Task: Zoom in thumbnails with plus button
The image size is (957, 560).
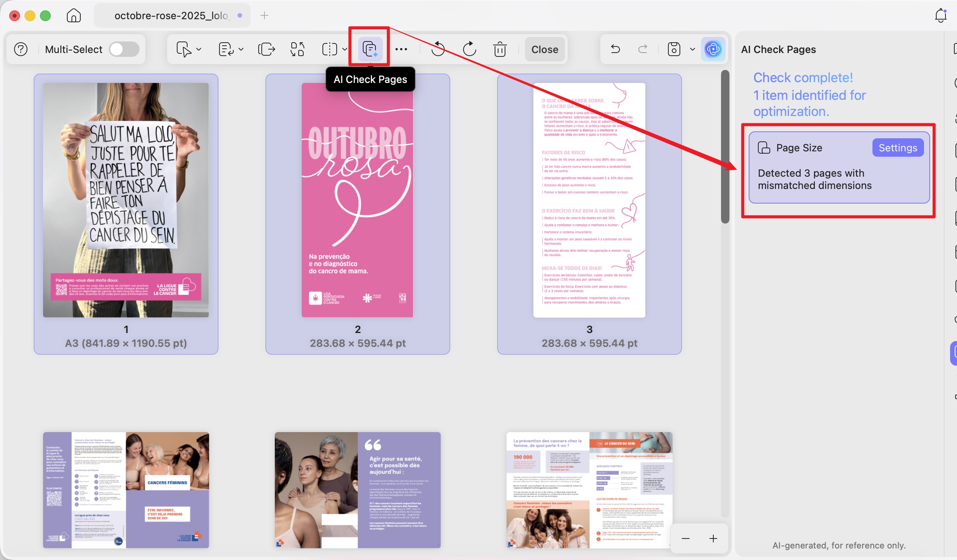Action: click(713, 538)
